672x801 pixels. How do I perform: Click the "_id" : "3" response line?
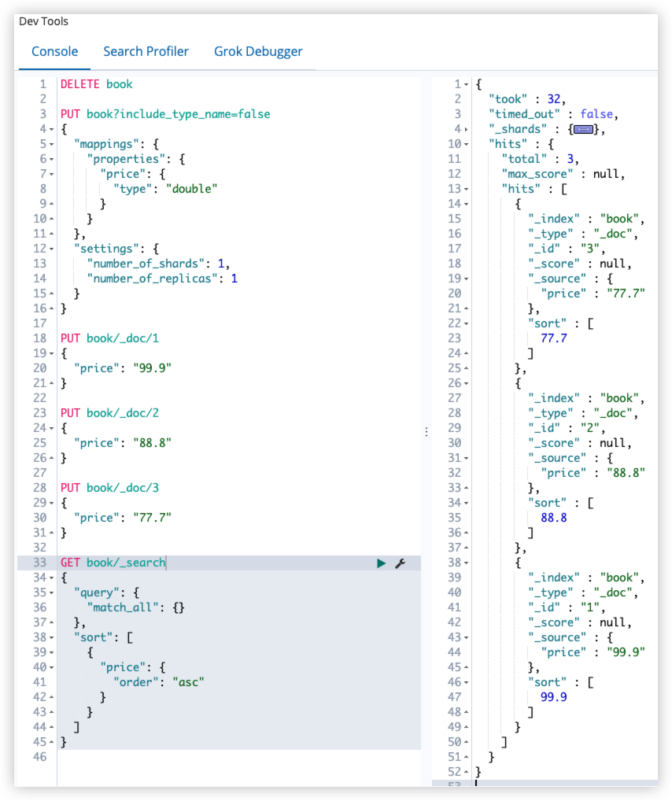click(x=567, y=249)
